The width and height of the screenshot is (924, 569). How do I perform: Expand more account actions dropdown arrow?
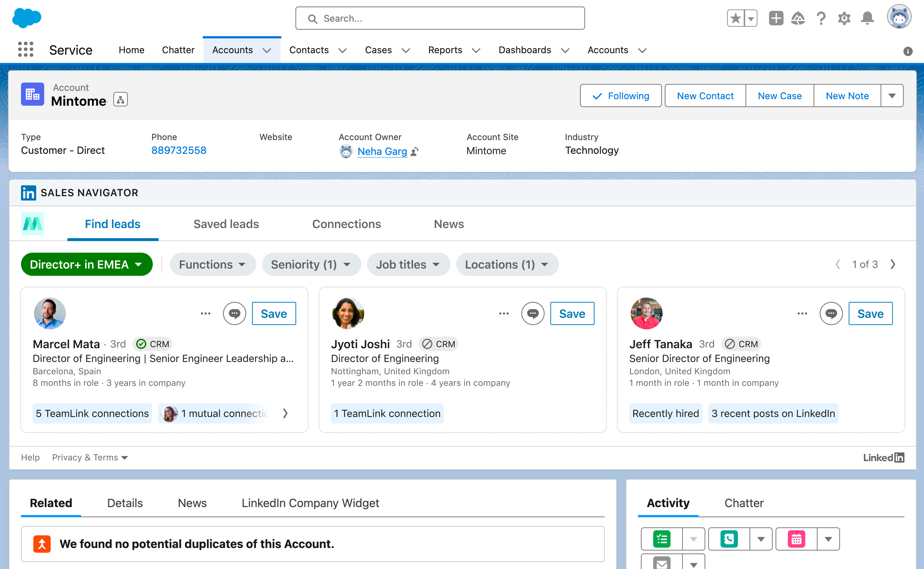pos(892,96)
